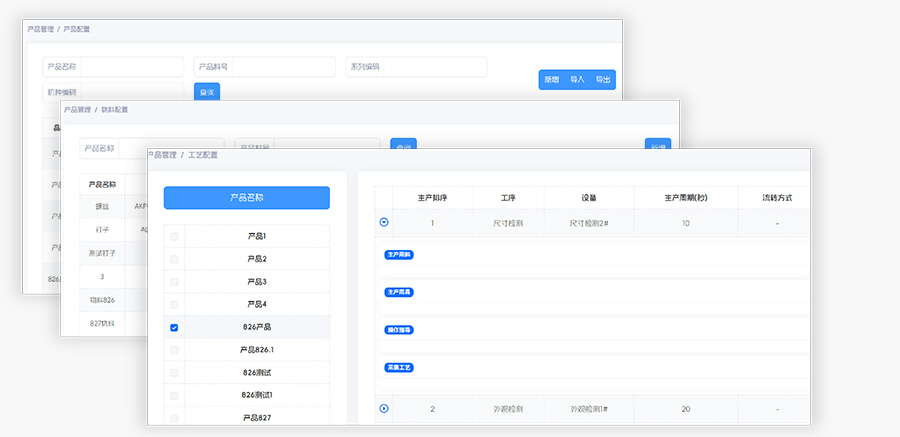The width and height of the screenshot is (900, 437).
Task: Check the box for 产品826.1
Action: coord(174,350)
